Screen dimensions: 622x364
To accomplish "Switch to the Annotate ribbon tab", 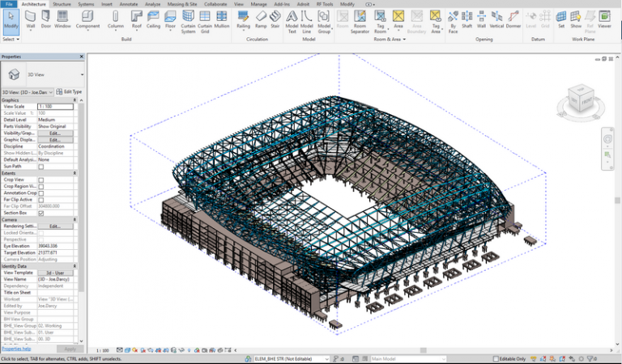I will tap(129, 4).
